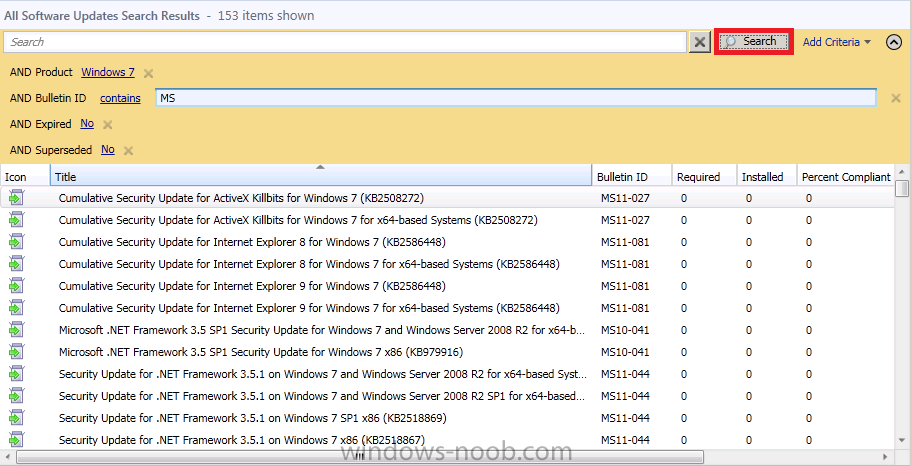Select .NET Framework 3.5.1 Windows 7 SP1 x86 (KB2518869)
Screen dimensions: 912x466
click(x=253, y=418)
